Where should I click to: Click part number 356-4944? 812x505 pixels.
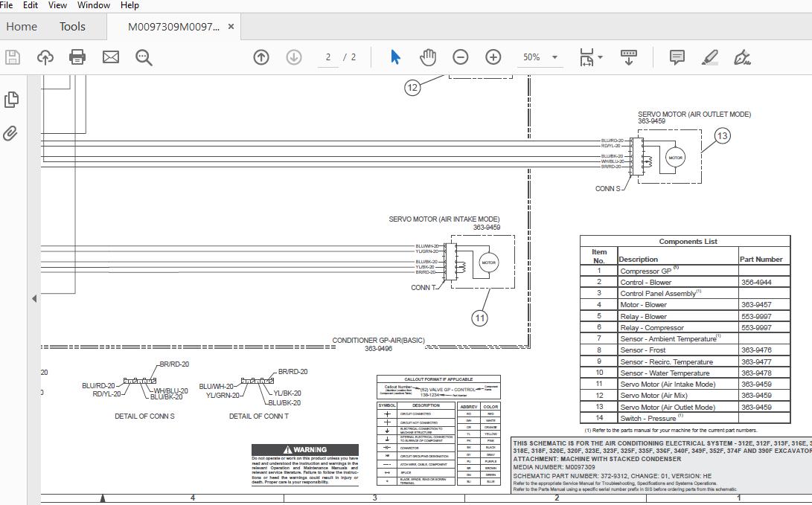point(756,282)
